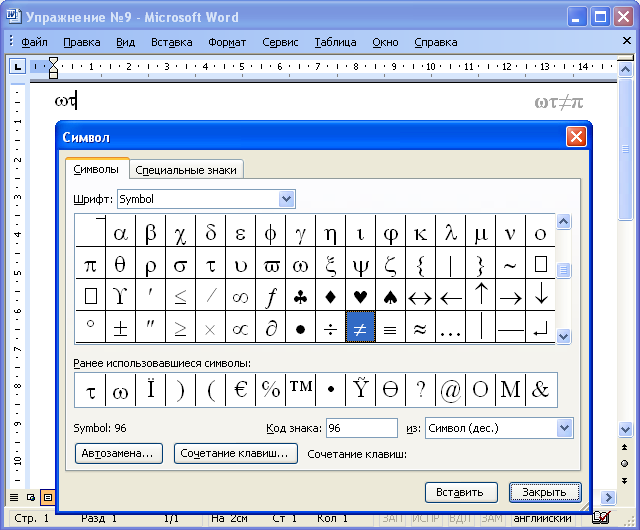Select the @ sign from recent symbols
This screenshot has width=640, height=530.
coord(451,390)
